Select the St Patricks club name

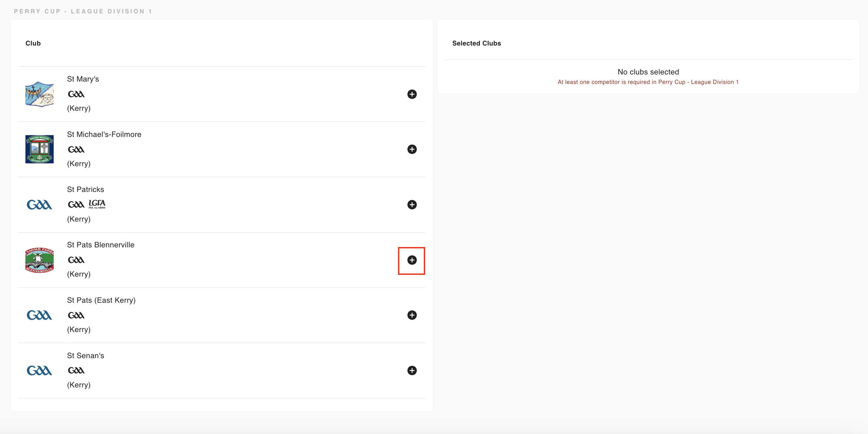(x=85, y=189)
